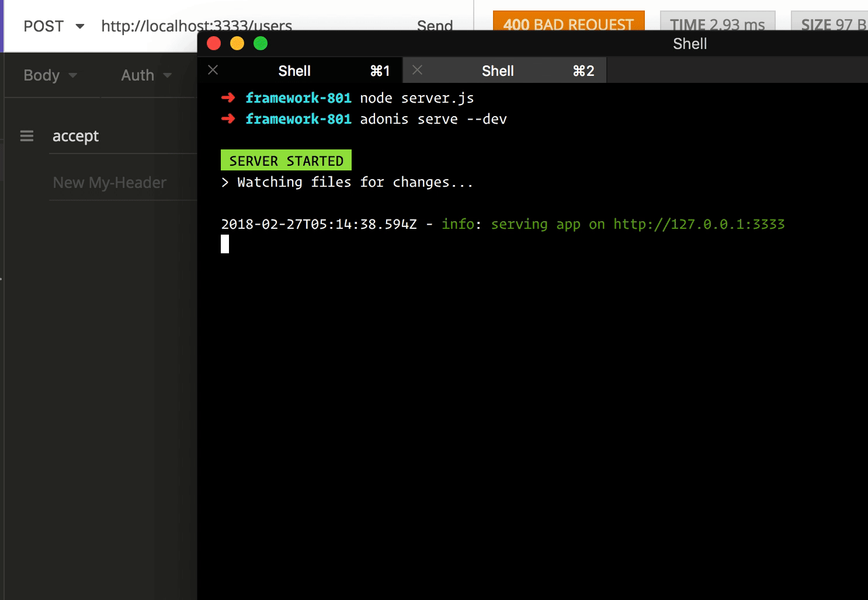Image resolution: width=868 pixels, height=600 pixels.
Task: Click the http://127.0.0.1:3333 URL in terminal
Action: click(x=699, y=224)
